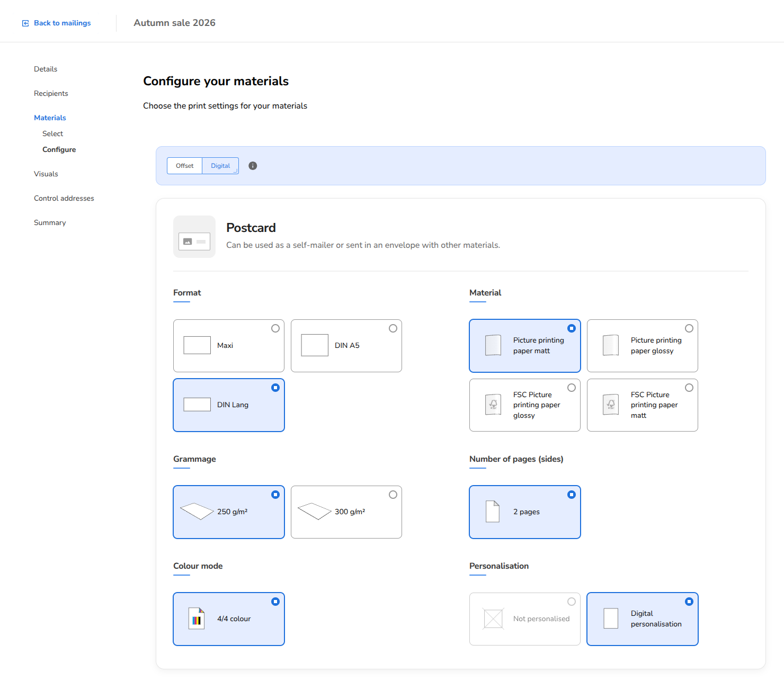Select the DIN A5 radio button
This screenshot has width=784, height=699.
[x=393, y=328]
